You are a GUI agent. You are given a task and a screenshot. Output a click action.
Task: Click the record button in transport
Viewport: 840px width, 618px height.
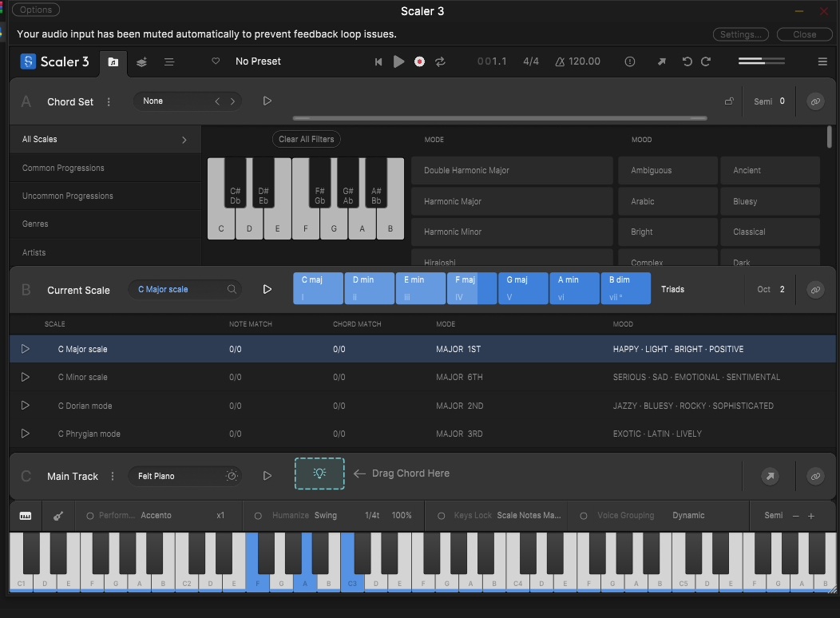[x=419, y=61]
